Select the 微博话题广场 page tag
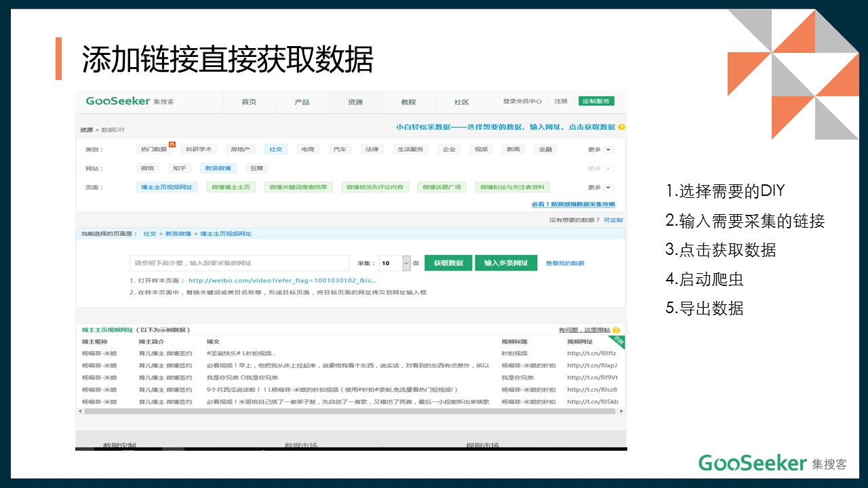 (x=442, y=187)
